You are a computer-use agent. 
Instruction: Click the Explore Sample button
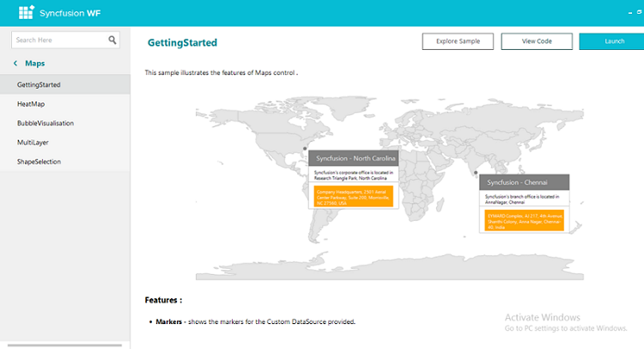458,41
